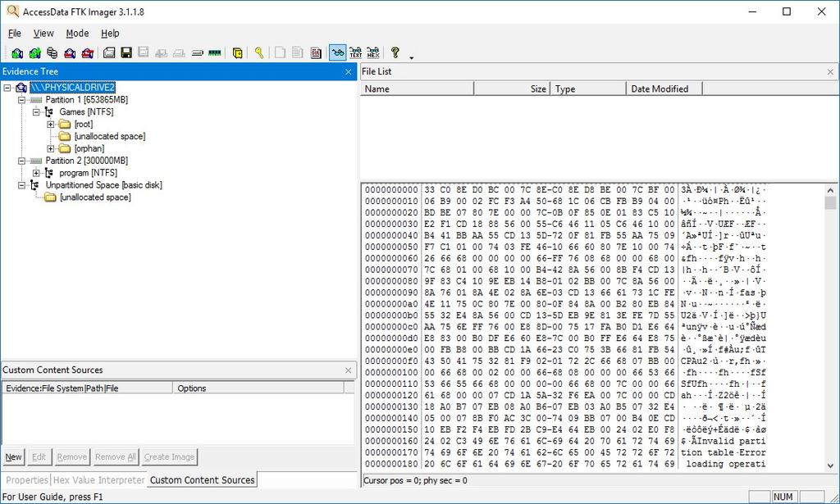Viewport: 840px width, 504px height.
Task: Expand the [root] folder node
Action: point(50,124)
